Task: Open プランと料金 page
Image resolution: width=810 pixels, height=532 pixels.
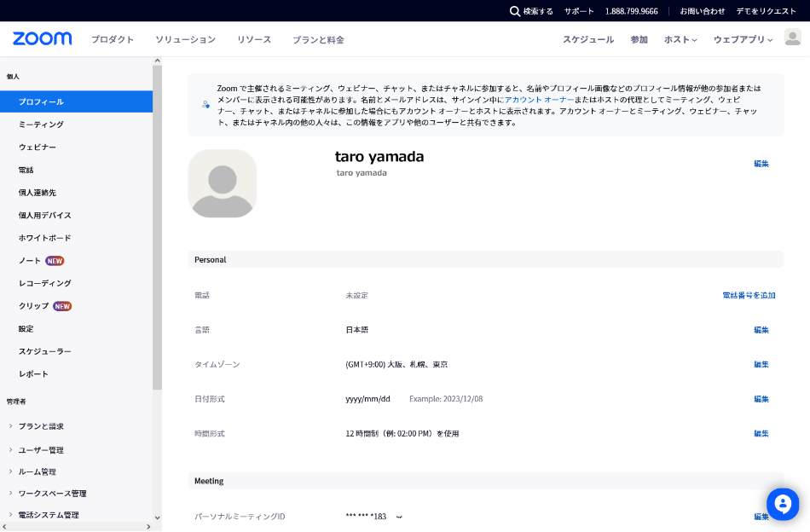Action: 318,40
